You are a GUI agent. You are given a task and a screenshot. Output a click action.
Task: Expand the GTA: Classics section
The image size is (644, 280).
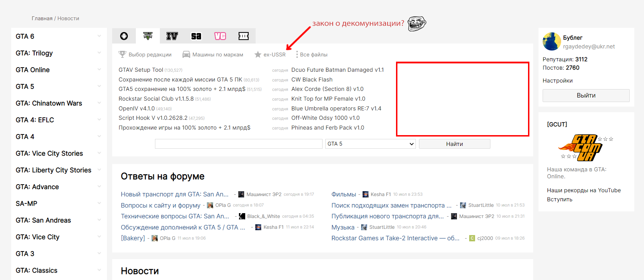click(99, 270)
